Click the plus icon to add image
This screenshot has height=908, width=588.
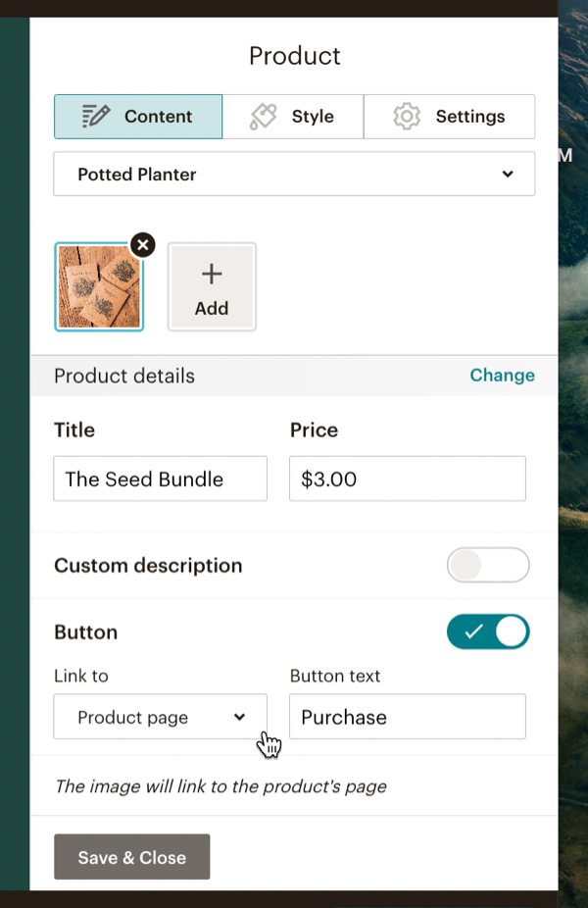point(212,275)
